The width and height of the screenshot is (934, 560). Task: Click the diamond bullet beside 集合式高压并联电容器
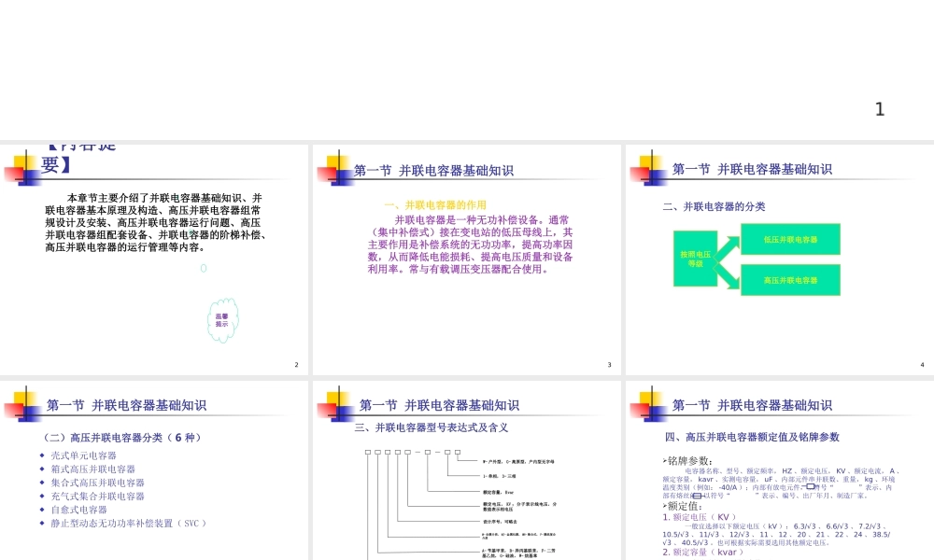click(41, 483)
